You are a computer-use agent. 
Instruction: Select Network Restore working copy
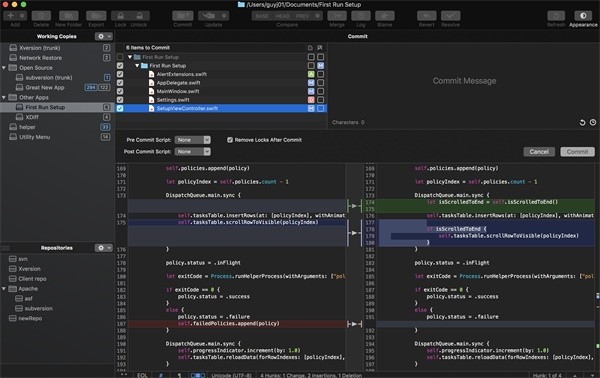57,58
